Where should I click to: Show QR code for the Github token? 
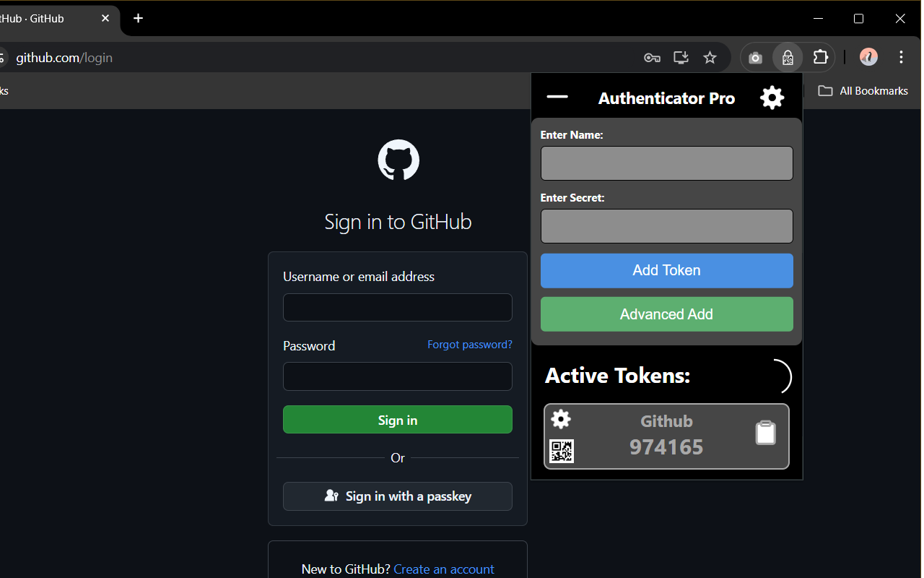(x=562, y=451)
